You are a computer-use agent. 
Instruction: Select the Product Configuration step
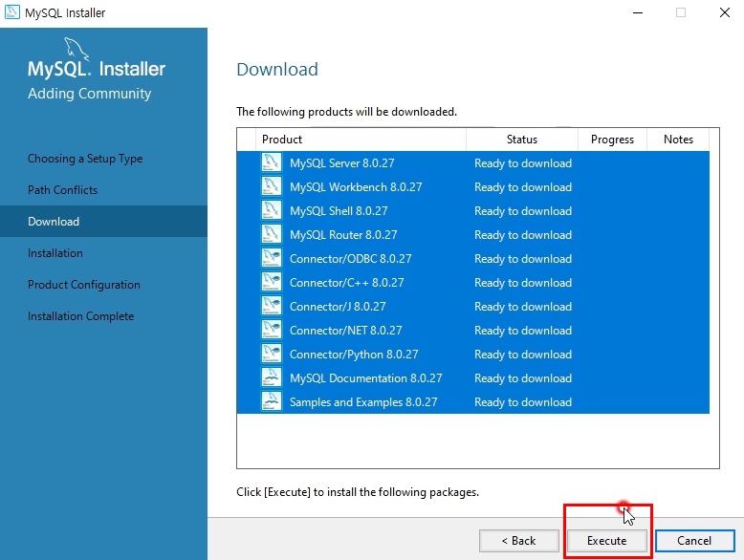[x=84, y=285]
